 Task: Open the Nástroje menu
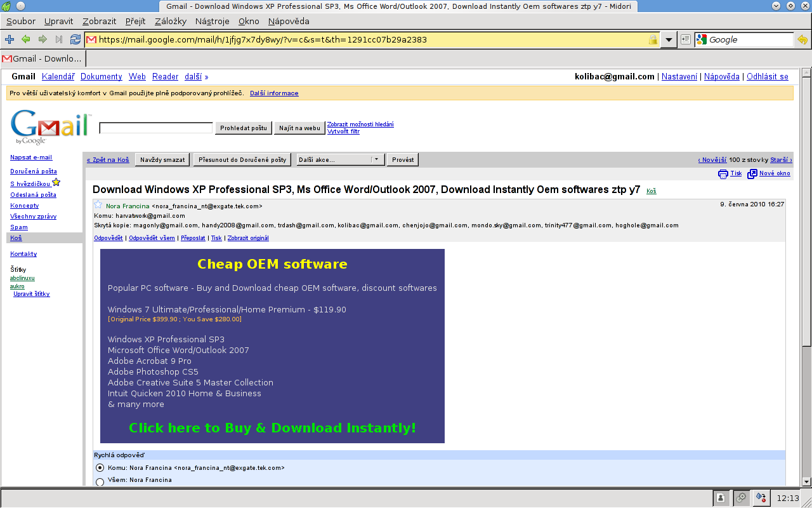coord(213,21)
